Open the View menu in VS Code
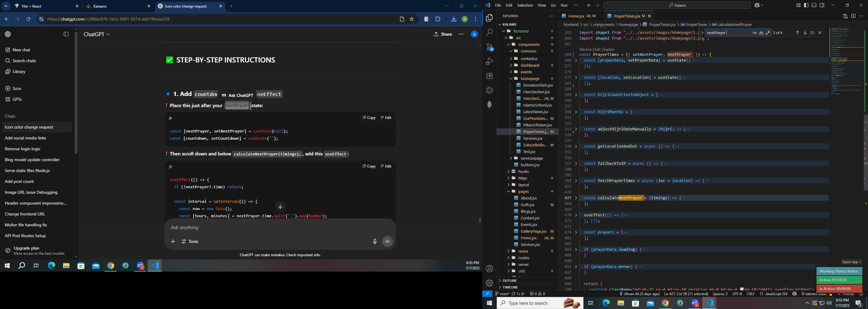This screenshot has width=868, height=309. [542, 5]
